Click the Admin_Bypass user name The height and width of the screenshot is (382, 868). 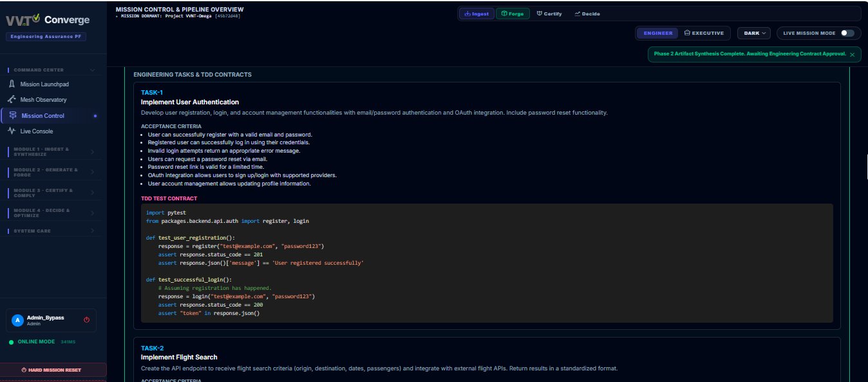[x=45, y=318]
